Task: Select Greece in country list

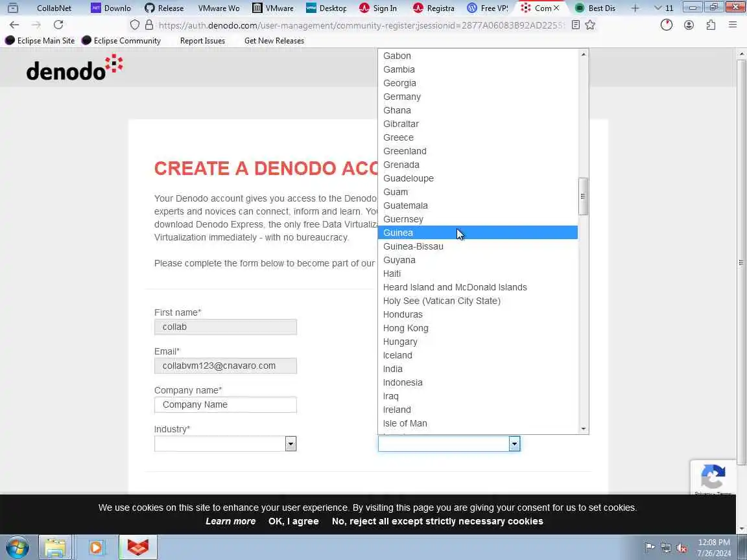Action: (478, 137)
